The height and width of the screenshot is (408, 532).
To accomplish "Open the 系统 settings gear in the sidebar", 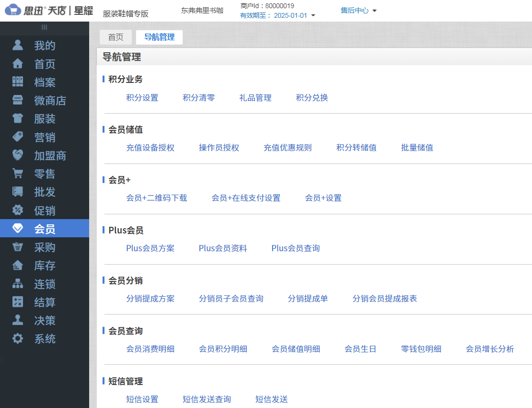I will pyautogui.click(x=44, y=338).
